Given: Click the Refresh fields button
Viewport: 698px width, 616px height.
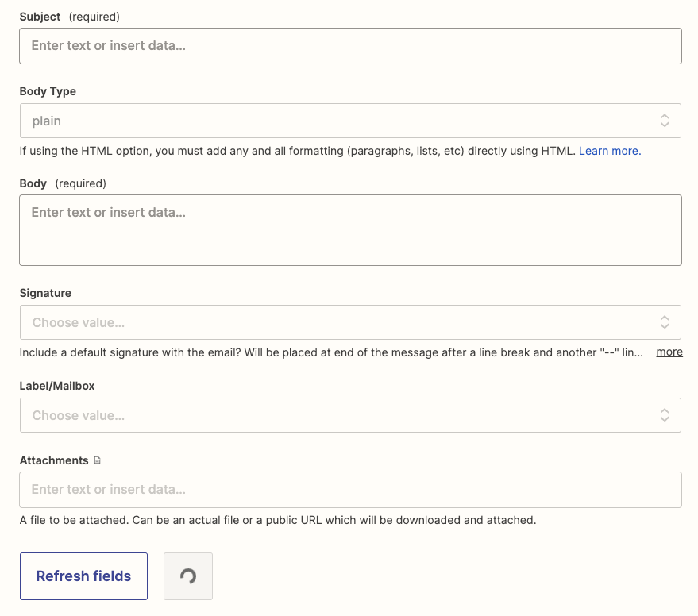Looking at the screenshot, I should [x=83, y=576].
